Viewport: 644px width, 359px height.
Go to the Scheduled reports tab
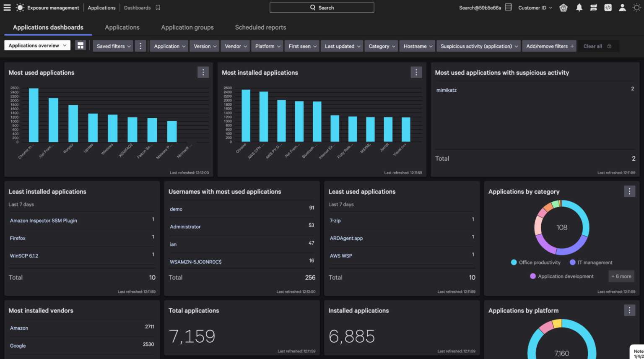click(x=260, y=27)
